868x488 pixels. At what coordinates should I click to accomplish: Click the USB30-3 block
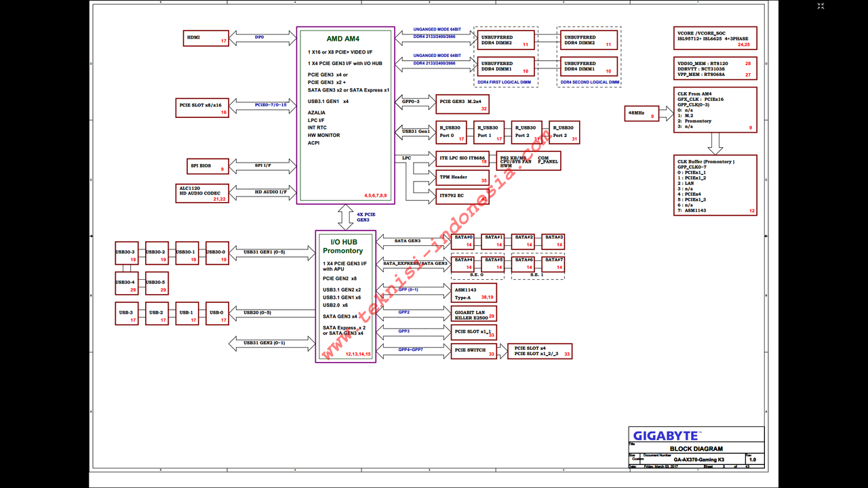pyautogui.click(x=126, y=252)
